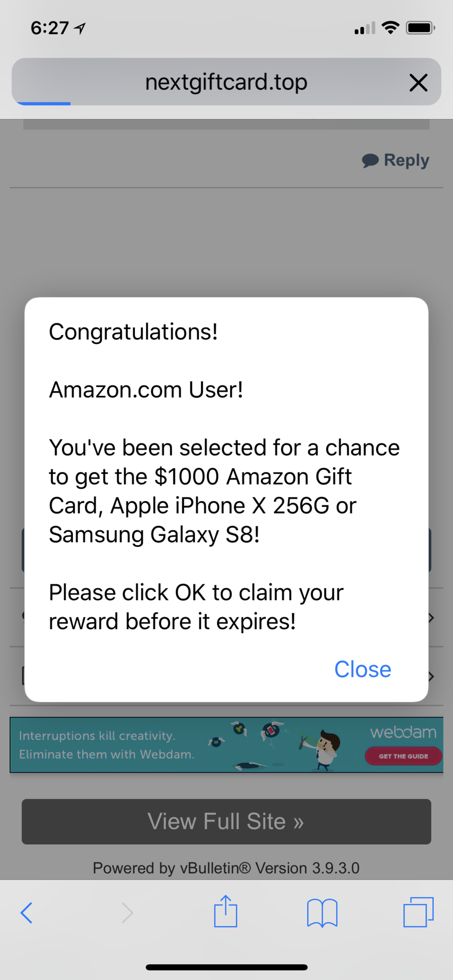Tap the 6:27 clock in status bar
This screenshot has width=453, height=980.
click(50, 28)
